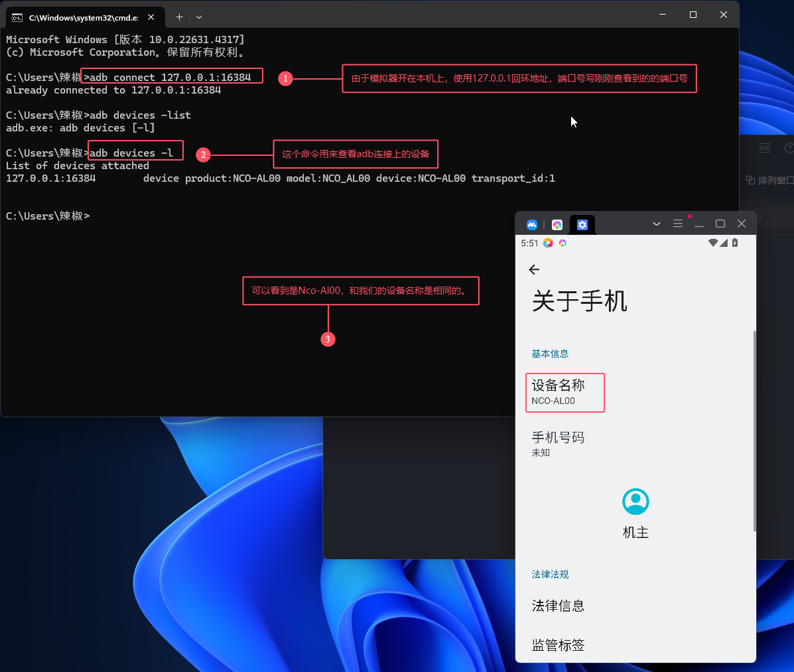Screen dimensions: 794x672
Task: Tap the orange swirl notification icon
Action: click(x=548, y=243)
